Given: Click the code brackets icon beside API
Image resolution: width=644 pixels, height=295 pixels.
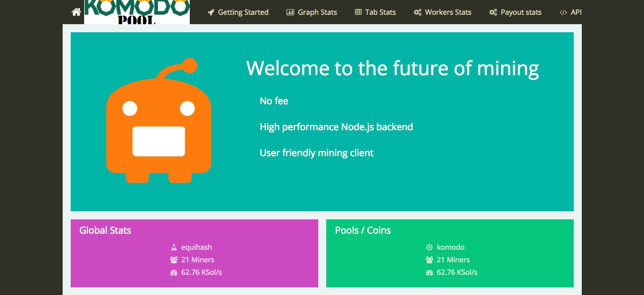Looking at the screenshot, I should [563, 13].
